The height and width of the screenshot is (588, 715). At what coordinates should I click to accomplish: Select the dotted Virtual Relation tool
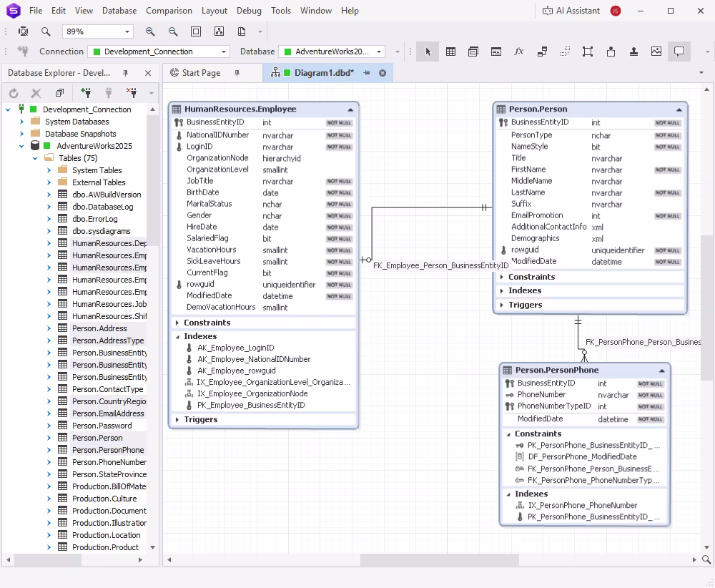click(x=565, y=52)
